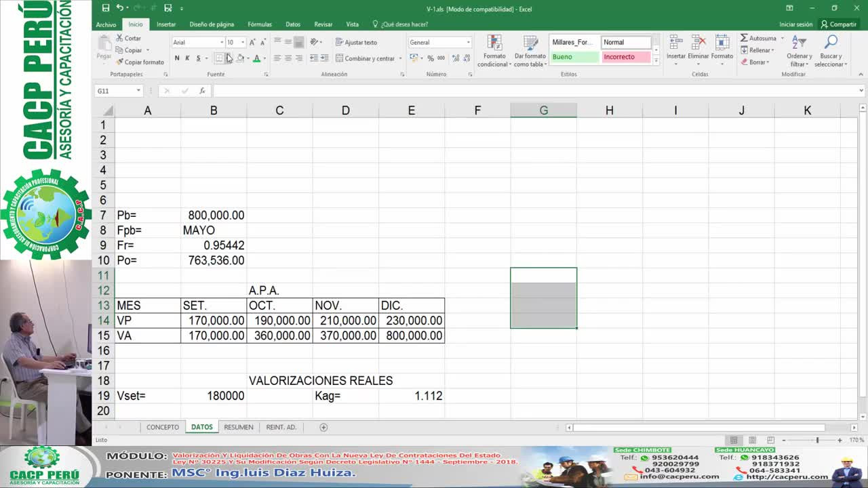Open the RESUMEN sheet tab
This screenshot has height=488, width=868.
click(239, 427)
